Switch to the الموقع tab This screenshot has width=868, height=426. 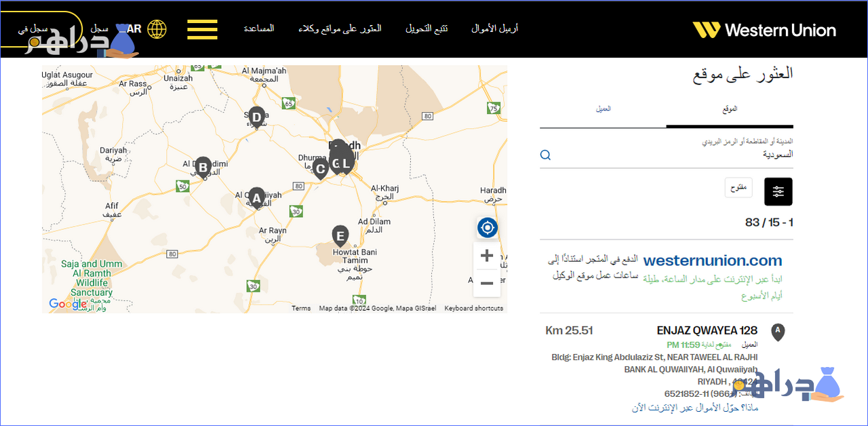pos(730,109)
